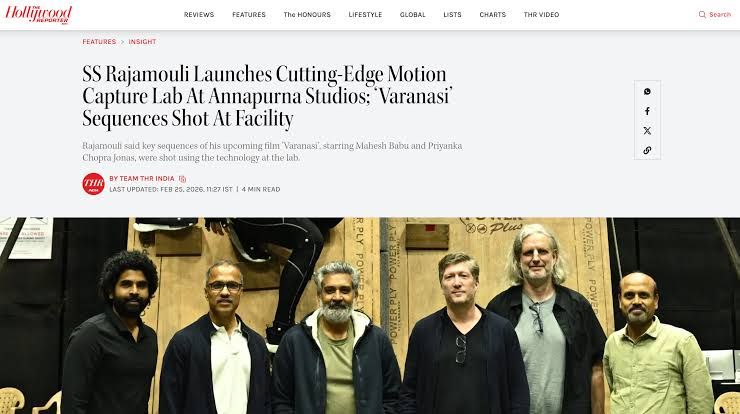This screenshot has width=740, height=414.
Task: Click the THR India author avatar
Action: click(x=93, y=184)
